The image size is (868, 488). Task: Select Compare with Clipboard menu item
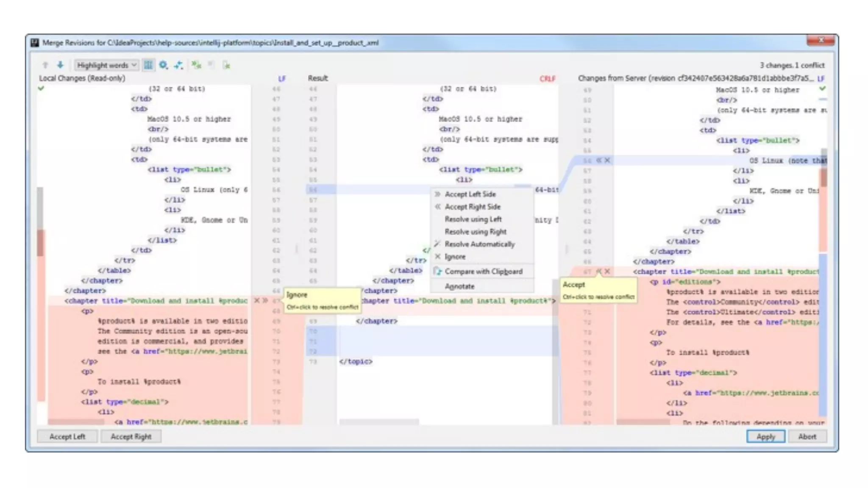coord(483,272)
